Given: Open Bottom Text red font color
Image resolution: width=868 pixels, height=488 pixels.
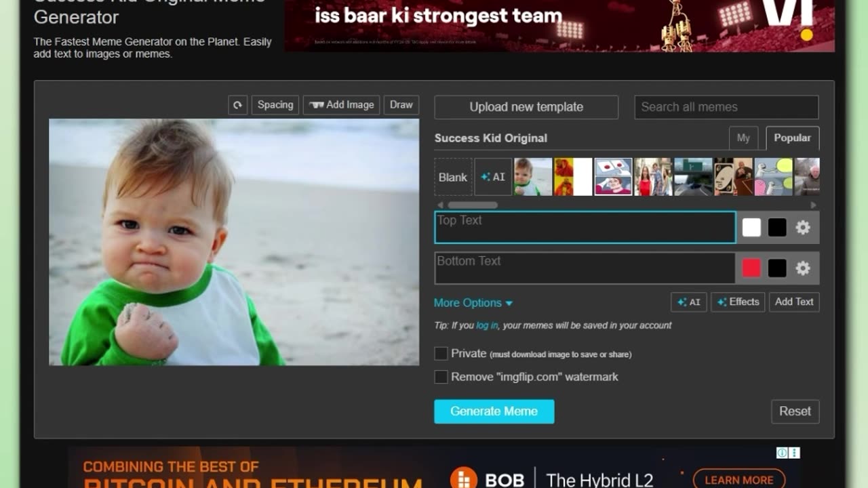Looking at the screenshot, I should pyautogui.click(x=751, y=268).
